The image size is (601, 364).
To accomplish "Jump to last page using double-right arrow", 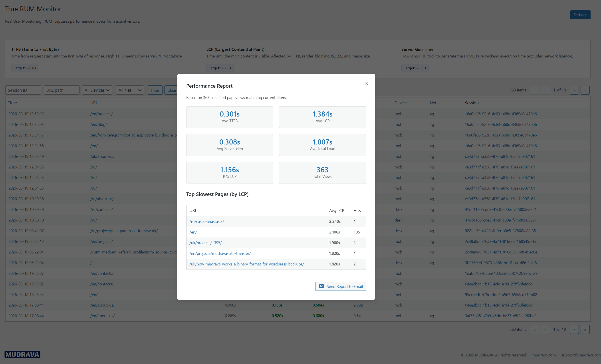I will 585,90.
